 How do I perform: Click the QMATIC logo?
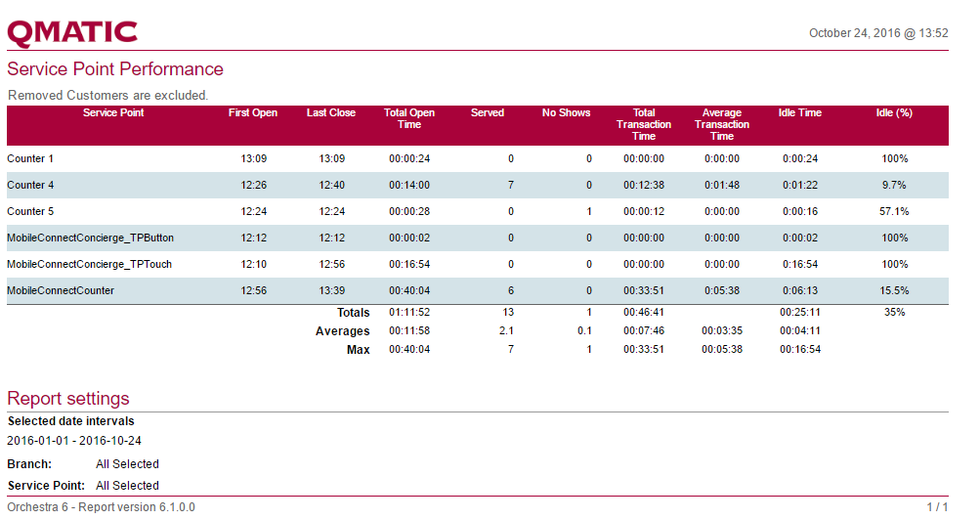click(72, 32)
